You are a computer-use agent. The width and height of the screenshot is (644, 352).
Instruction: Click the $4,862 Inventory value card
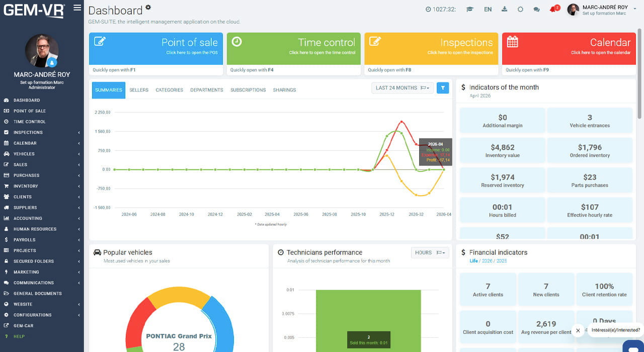click(503, 150)
